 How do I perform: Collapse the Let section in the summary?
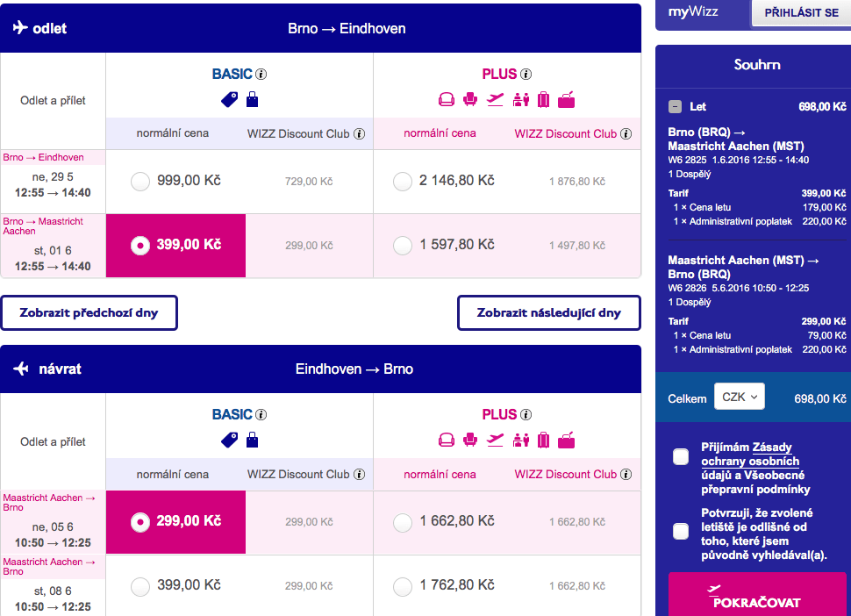point(675,107)
